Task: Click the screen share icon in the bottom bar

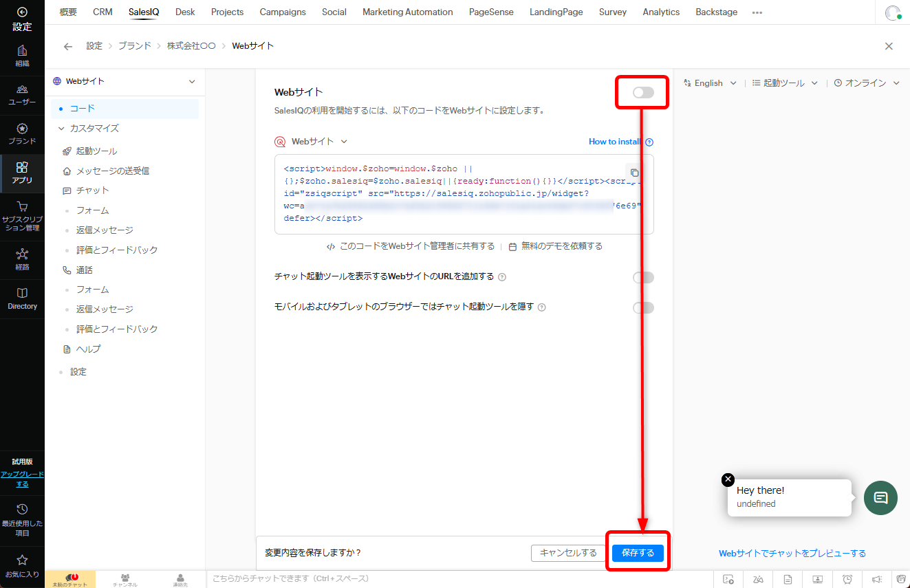Action: [818, 580]
